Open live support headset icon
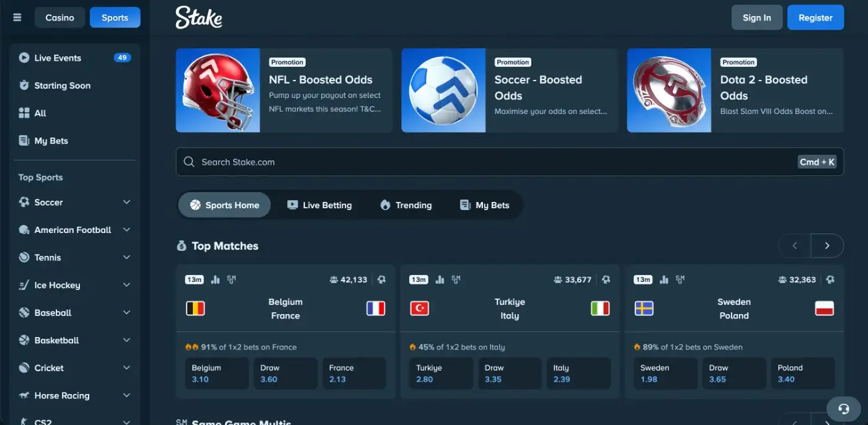The image size is (868, 425). 843,409
